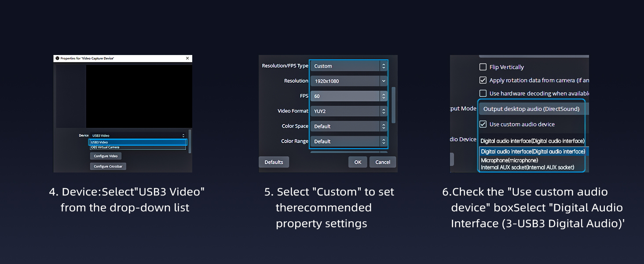The height and width of the screenshot is (264, 644).
Task: Click the properties panel vertical scrollbar
Action: (394, 105)
